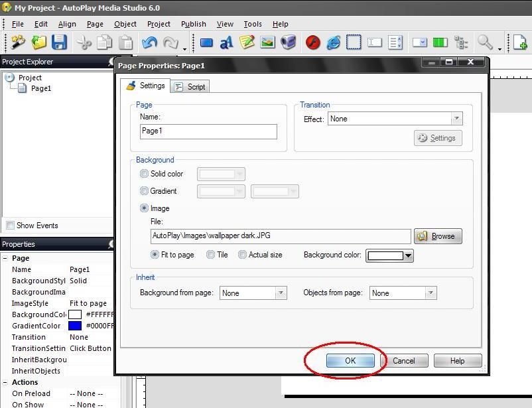Insert a new Image object
The image size is (532, 408).
(x=267, y=42)
